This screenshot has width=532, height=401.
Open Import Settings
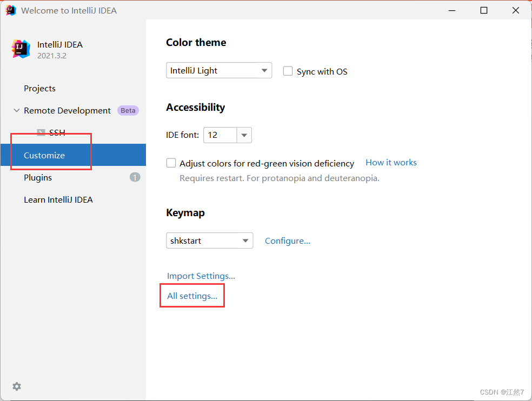[201, 276]
